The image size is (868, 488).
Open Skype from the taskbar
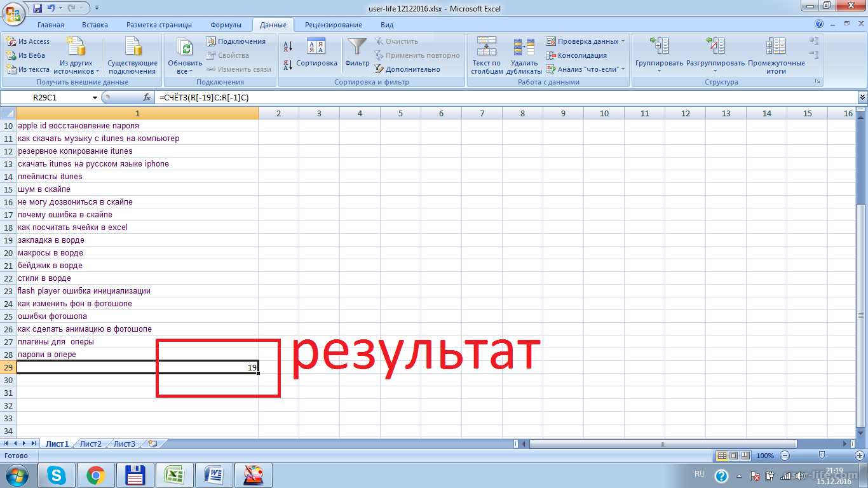click(58, 475)
